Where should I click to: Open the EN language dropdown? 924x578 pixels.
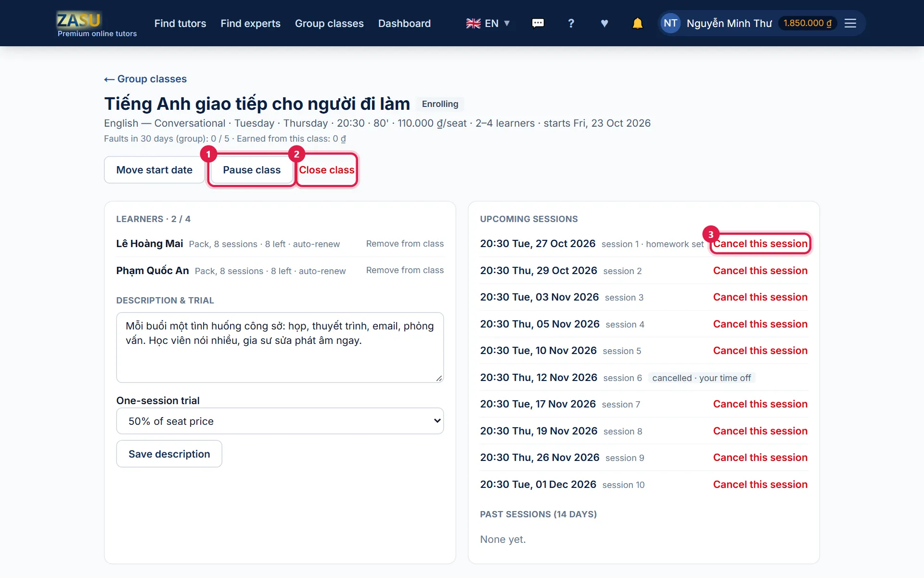[488, 23]
